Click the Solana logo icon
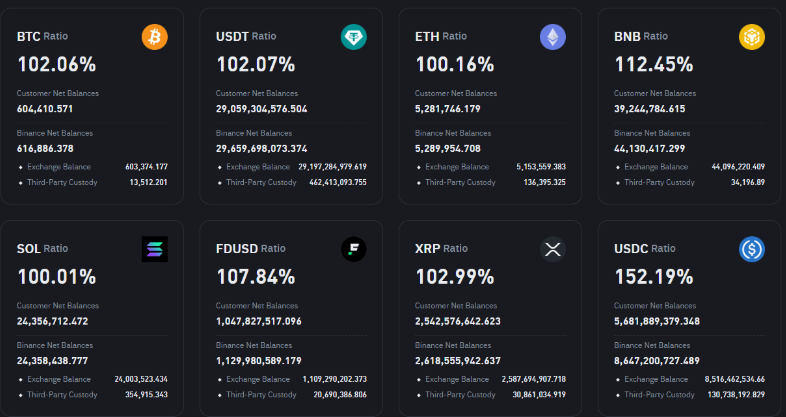786x417 pixels. pyautogui.click(x=155, y=249)
